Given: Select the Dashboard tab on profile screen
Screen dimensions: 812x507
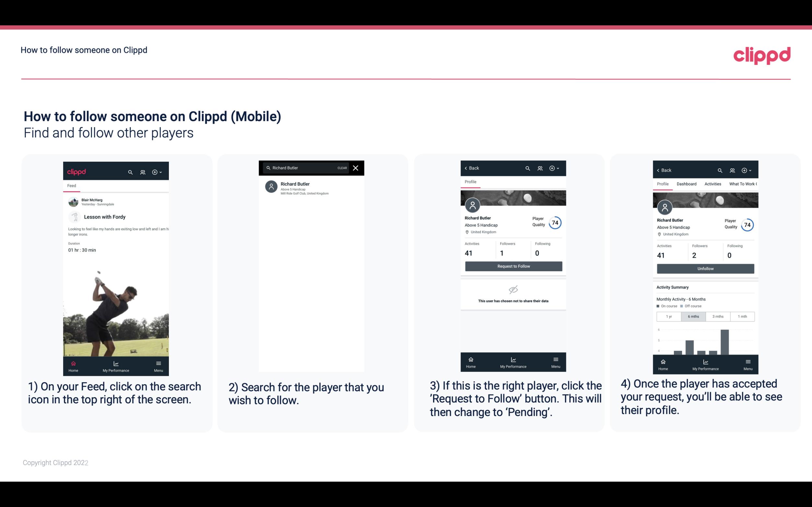Looking at the screenshot, I should pyautogui.click(x=687, y=184).
